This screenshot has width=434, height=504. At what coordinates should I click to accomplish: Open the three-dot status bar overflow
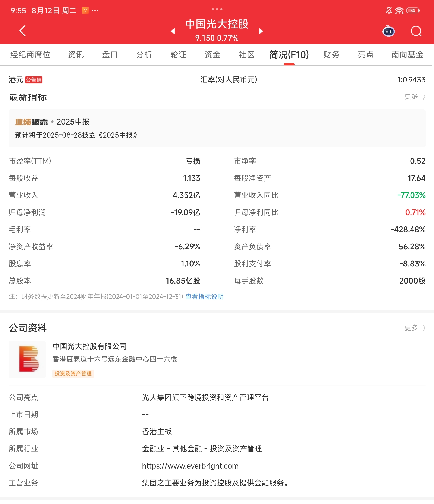point(95,10)
